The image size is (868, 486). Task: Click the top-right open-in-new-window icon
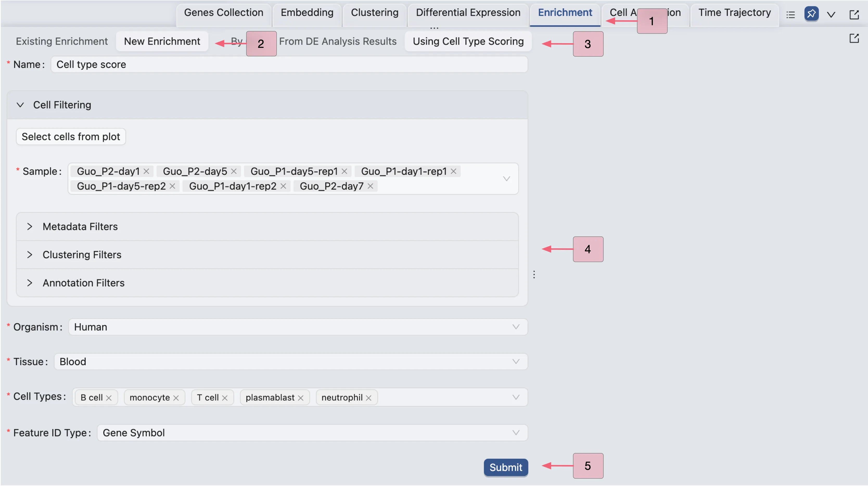click(x=854, y=15)
